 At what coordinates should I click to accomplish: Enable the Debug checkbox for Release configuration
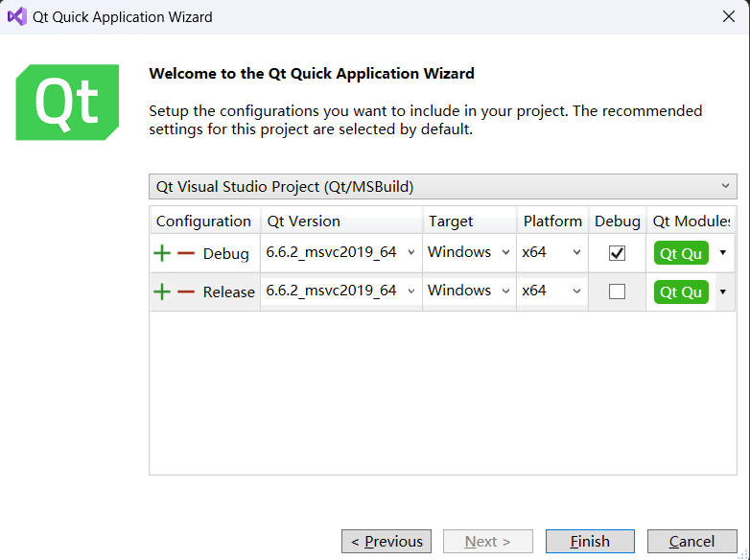click(617, 292)
